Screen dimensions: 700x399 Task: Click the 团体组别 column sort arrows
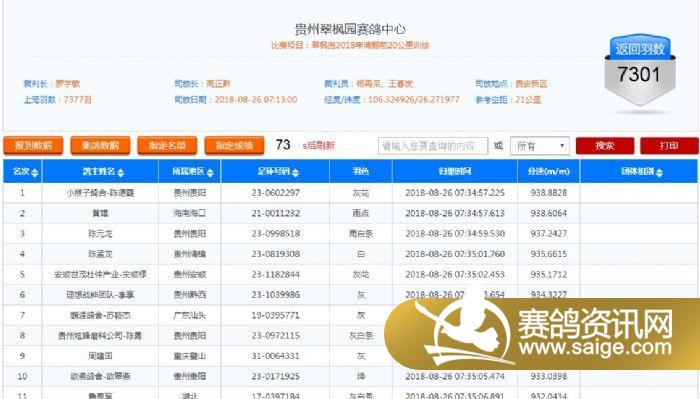pyautogui.click(x=659, y=172)
